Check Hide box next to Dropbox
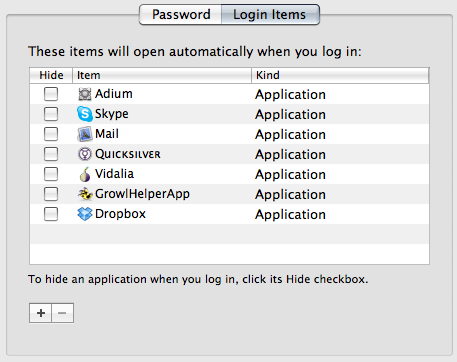Viewport: 457px width, 362px height. (x=51, y=214)
